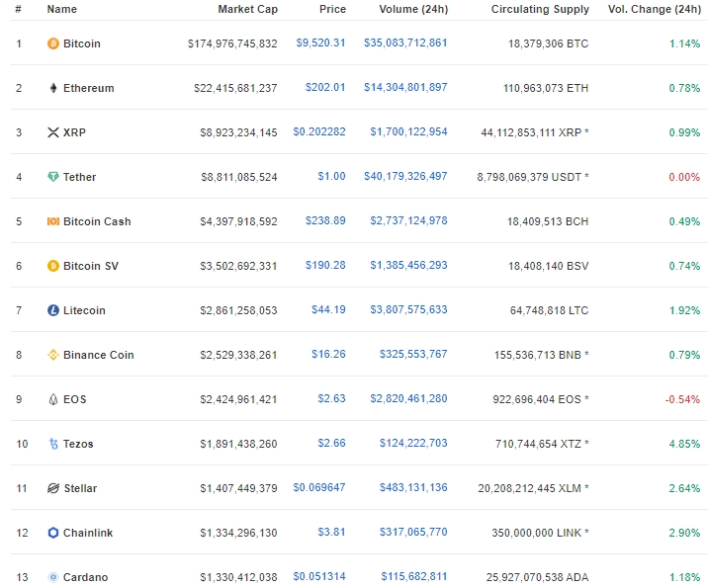Sort by the Price column header
The image size is (708, 588).
pyautogui.click(x=332, y=9)
